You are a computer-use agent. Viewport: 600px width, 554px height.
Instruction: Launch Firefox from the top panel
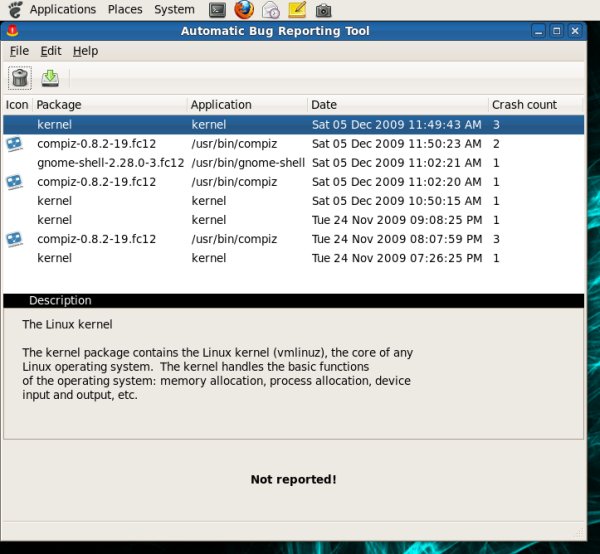[x=244, y=10]
